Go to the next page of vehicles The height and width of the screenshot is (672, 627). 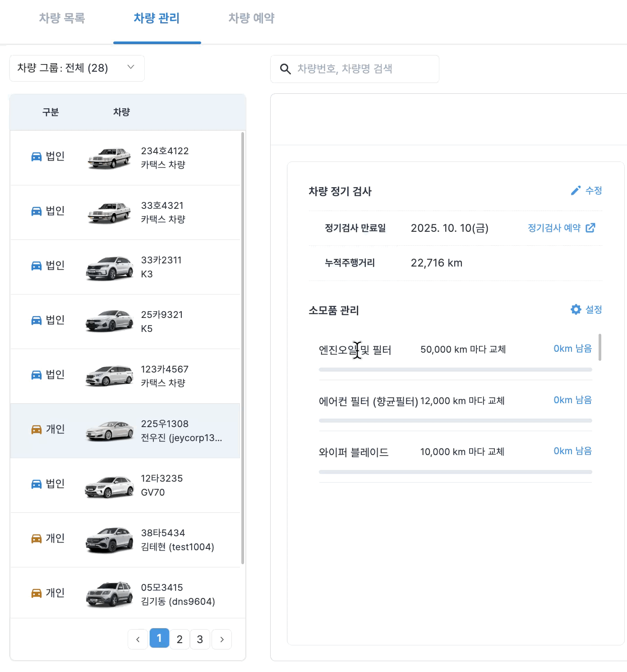coord(221,639)
